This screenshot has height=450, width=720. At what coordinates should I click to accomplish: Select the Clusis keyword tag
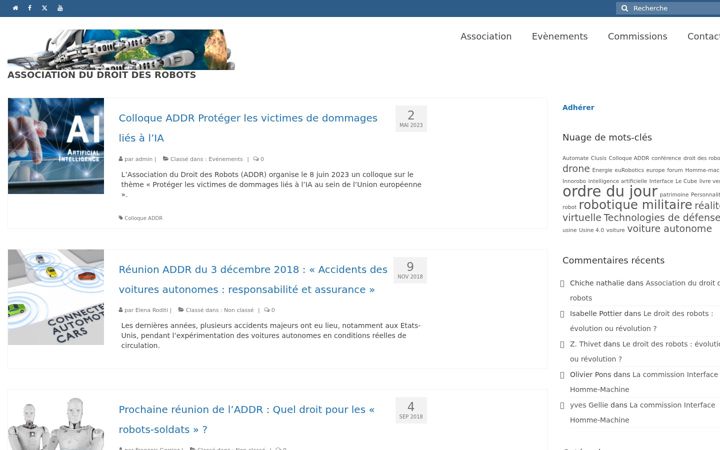[598, 158]
